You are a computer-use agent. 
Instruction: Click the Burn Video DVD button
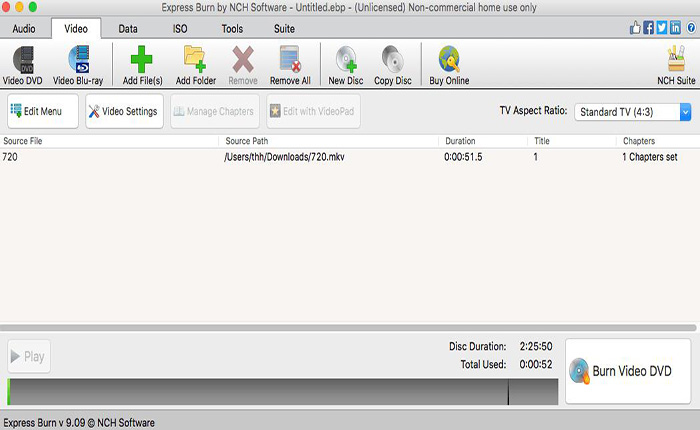(x=628, y=371)
